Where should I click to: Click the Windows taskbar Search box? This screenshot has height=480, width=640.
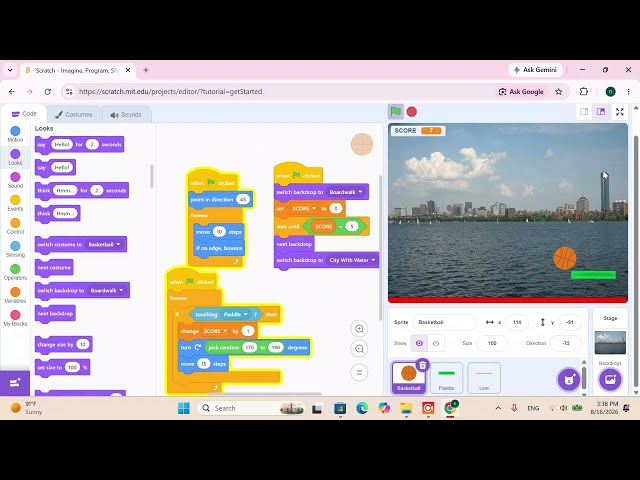[251, 408]
